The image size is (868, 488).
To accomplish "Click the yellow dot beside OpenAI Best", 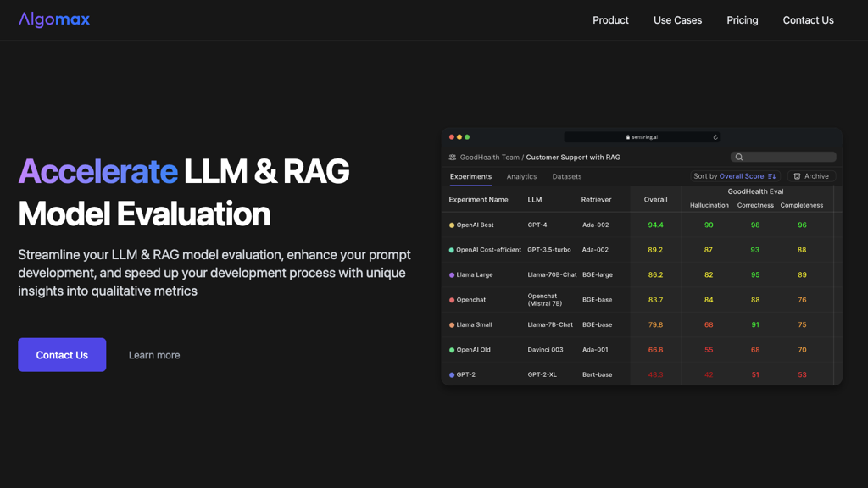I will click(x=452, y=225).
